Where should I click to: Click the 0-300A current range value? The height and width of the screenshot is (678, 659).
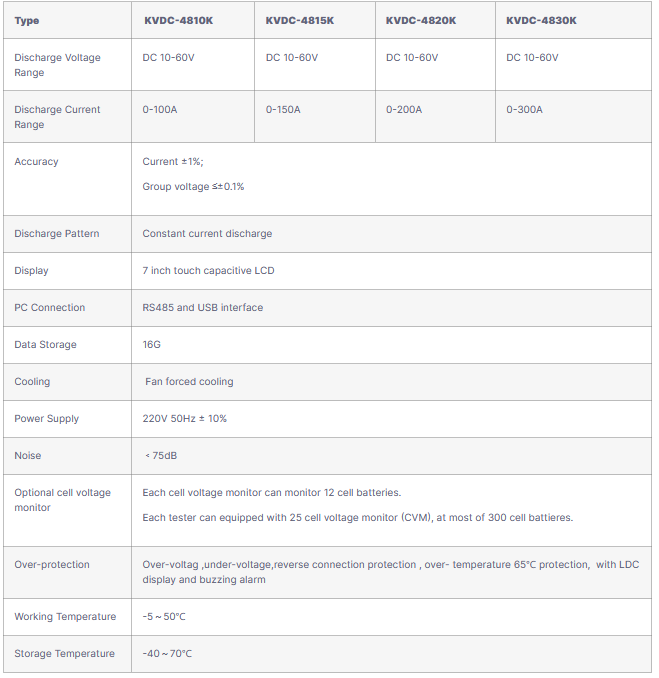tap(524, 109)
